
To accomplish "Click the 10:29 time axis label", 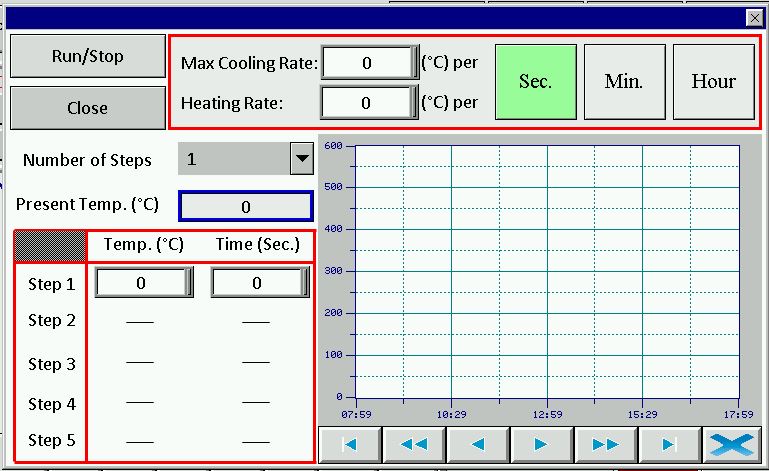I will pos(452,415).
